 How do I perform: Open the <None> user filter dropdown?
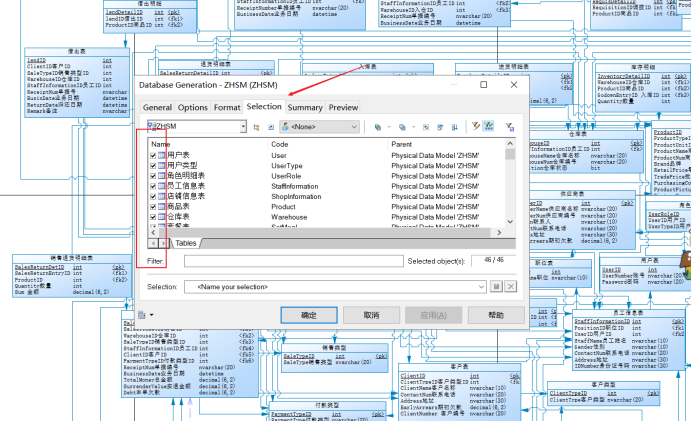point(354,127)
